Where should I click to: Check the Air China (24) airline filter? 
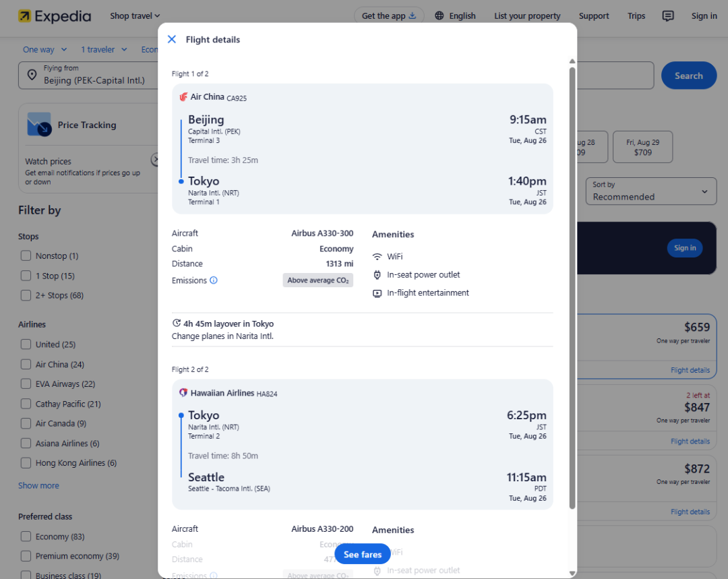point(26,365)
